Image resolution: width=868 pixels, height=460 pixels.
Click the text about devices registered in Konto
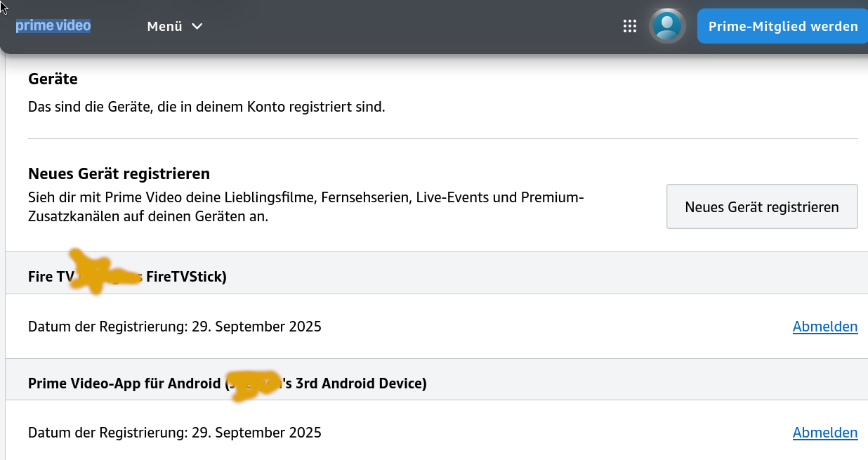(206, 107)
